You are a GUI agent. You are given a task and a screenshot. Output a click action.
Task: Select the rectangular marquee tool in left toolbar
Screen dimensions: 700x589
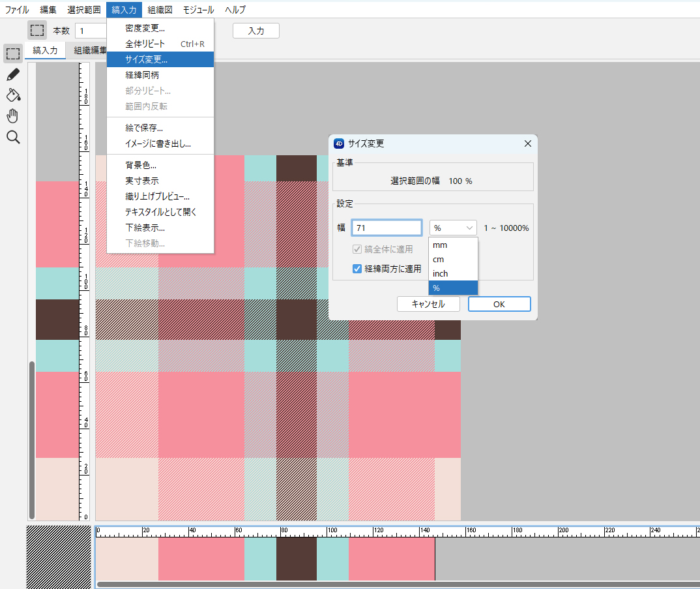13,53
